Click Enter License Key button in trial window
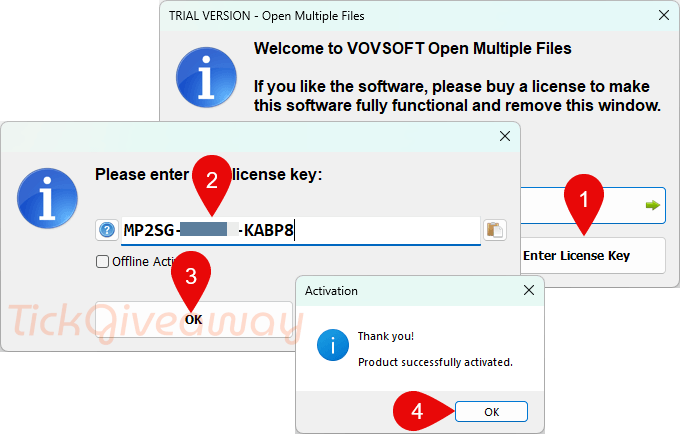The image size is (680, 434). point(592,255)
